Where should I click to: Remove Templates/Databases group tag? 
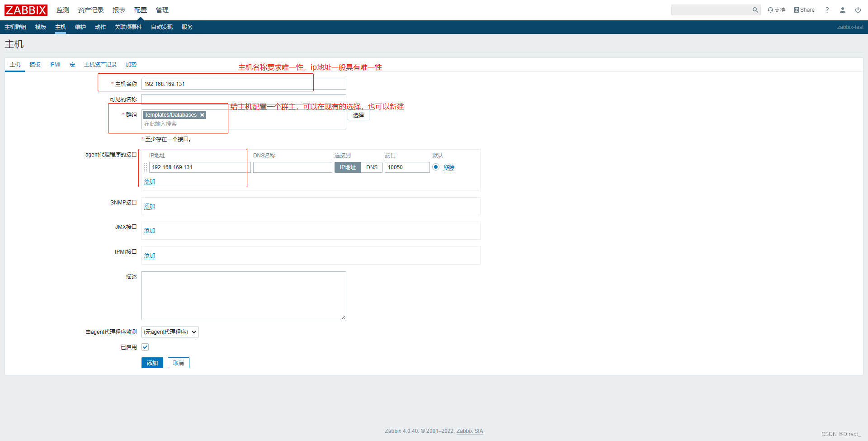coord(202,115)
